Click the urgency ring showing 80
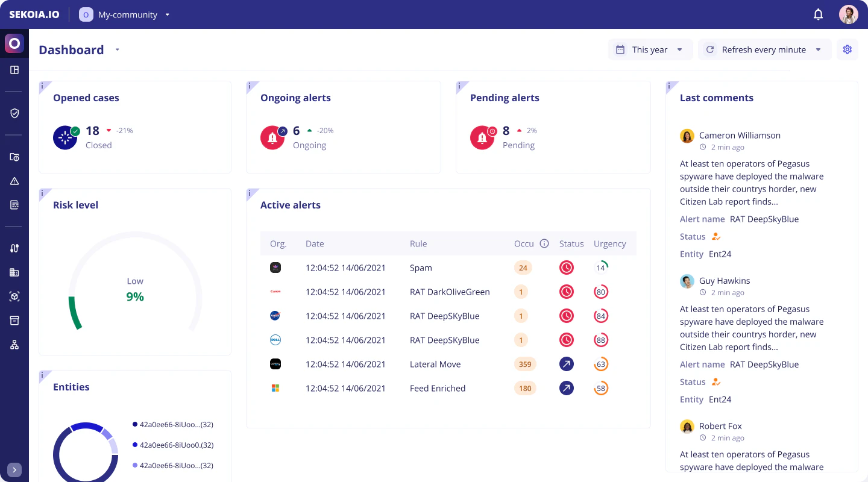This screenshot has height=482, width=868. pyautogui.click(x=601, y=292)
